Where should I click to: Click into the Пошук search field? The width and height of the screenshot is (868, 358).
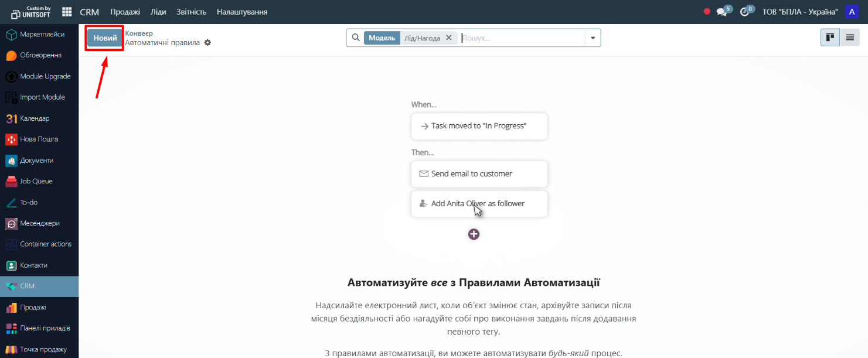click(x=522, y=38)
